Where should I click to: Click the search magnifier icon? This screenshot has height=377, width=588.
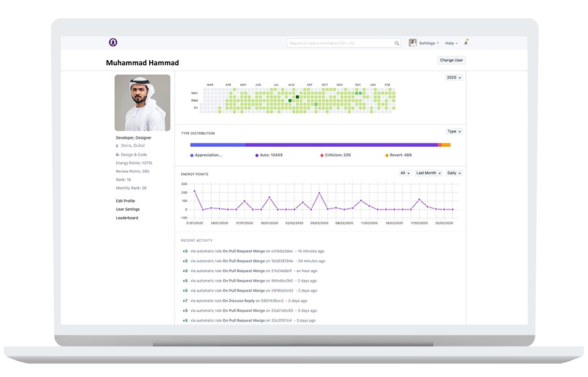coord(397,43)
